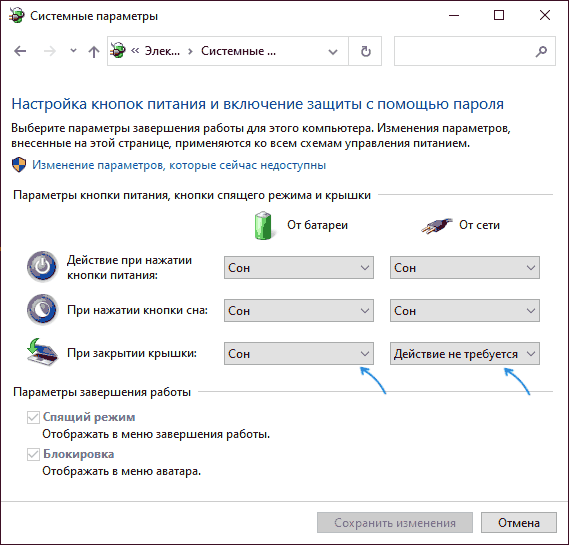Open power button action dropdown on battery
569x545 pixels.
[299, 268]
